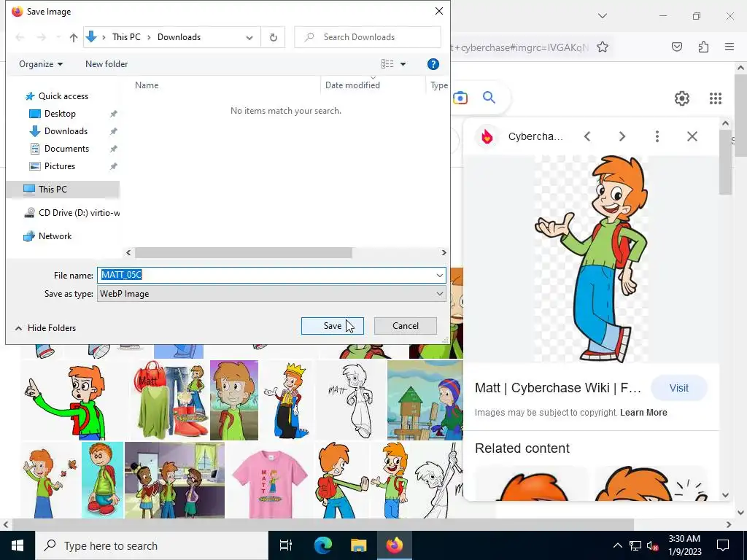
Task: Click This PC in the address breadcrumb
Action: [x=126, y=37]
